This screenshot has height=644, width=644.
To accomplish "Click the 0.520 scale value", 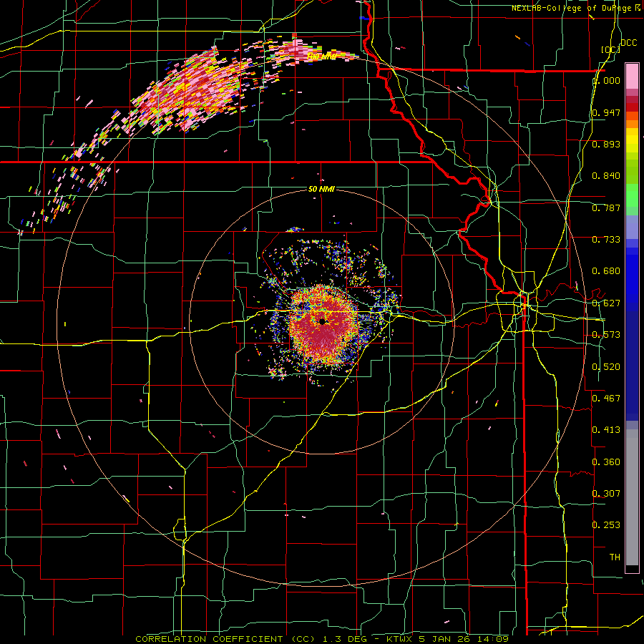I will [606, 367].
